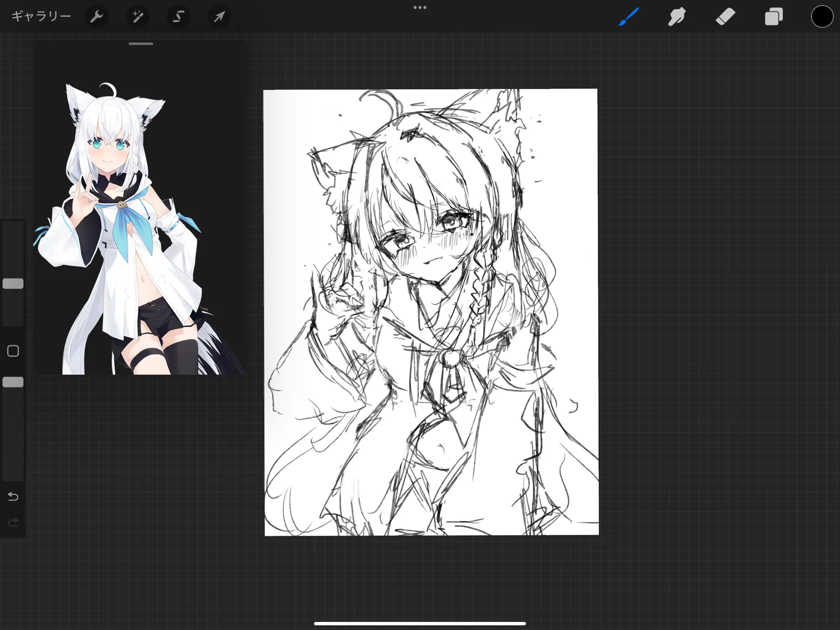Tap the three-dot multitasking menu
840x630 pixels.
pos(420,8)
